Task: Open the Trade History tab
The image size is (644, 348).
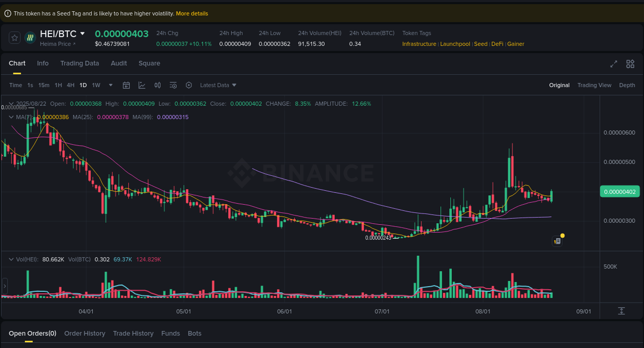Action: pos(133,334)
